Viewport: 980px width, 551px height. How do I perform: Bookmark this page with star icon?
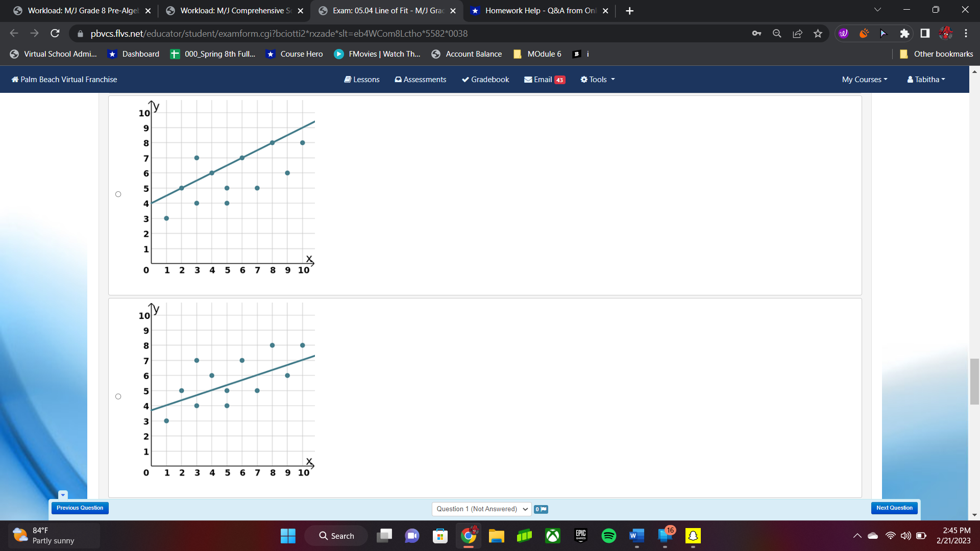pyautogui.click(x=818, y=34)
